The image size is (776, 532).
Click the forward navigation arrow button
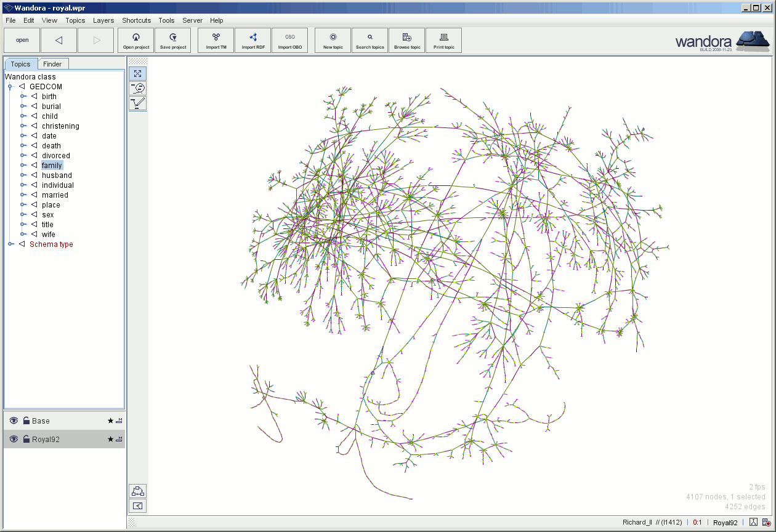click(x=96, y=41)
